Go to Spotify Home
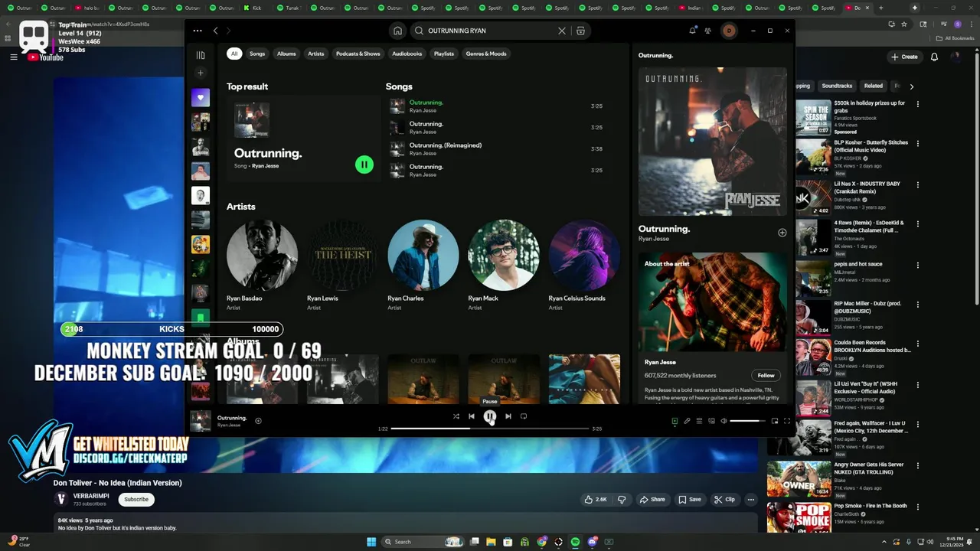The height and width of the screenshot is (551, 980). [397, 31]
